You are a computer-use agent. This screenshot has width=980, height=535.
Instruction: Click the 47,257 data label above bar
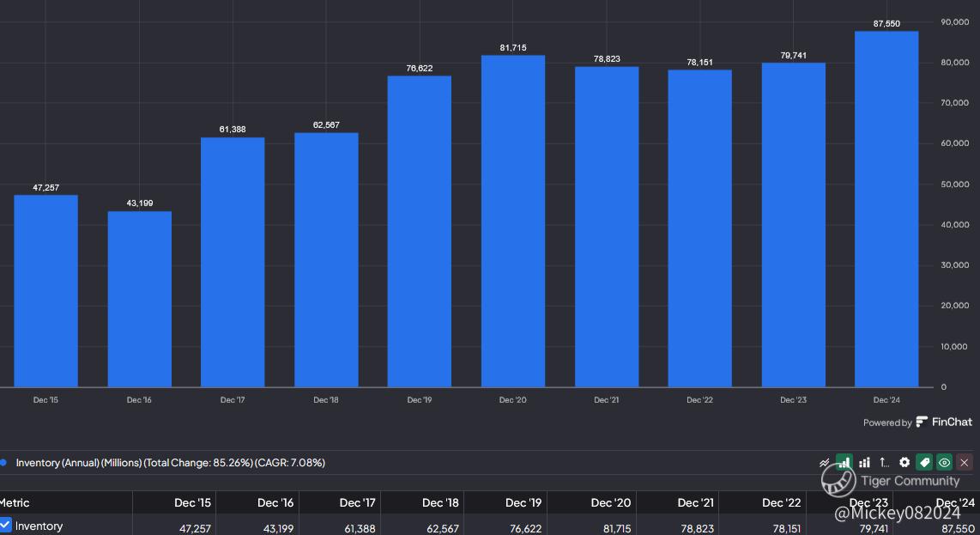tap(45, 188)
